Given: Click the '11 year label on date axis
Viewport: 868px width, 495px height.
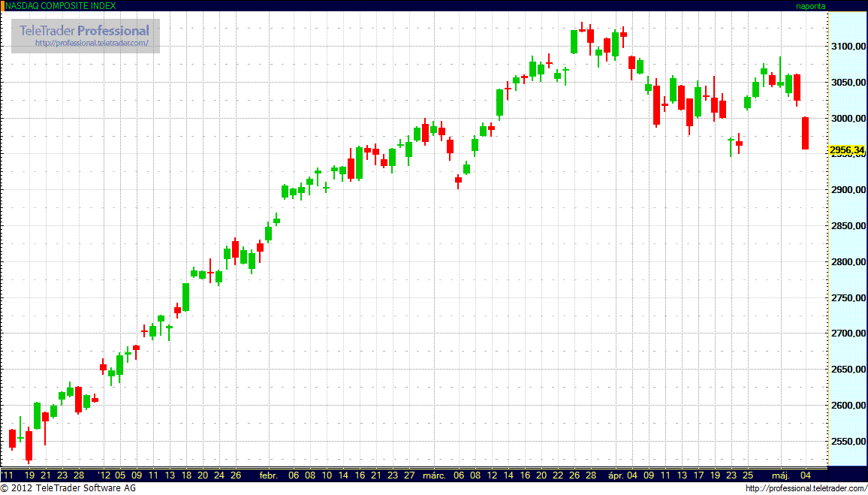Looking at the screenshot, I should (8, 475).
